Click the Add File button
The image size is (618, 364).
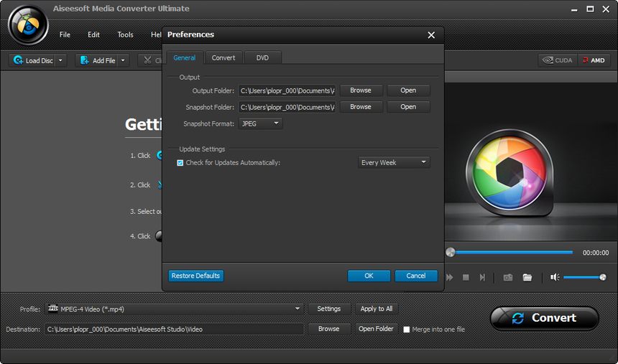tap(97, 60)
